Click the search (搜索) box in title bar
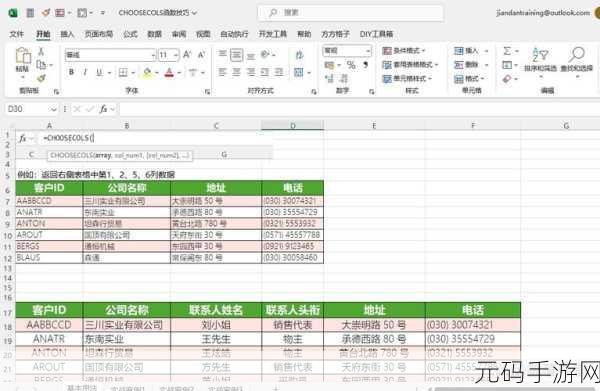The height and width of the screenshot is (391, 600). [351, 13]
